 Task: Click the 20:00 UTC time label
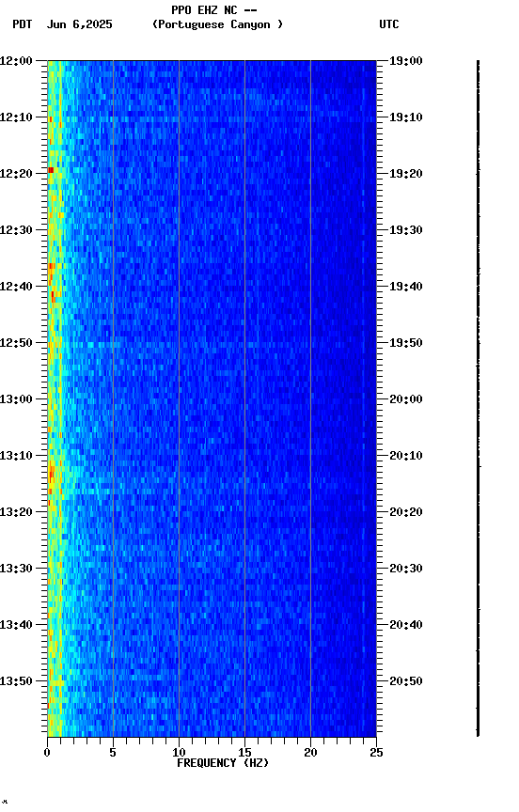tap(406, 399)
